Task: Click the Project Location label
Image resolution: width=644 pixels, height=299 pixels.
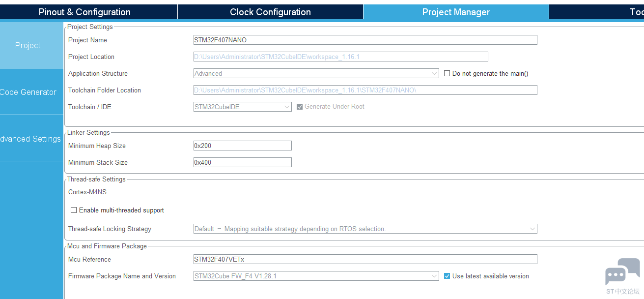Action: [91, 57]
